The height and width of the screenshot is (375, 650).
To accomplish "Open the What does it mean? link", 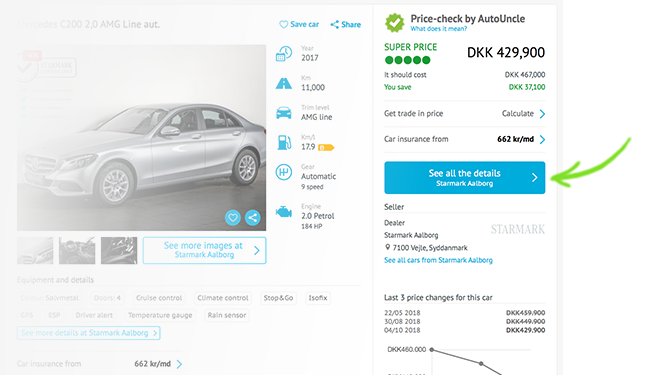I will pos(439,29).
